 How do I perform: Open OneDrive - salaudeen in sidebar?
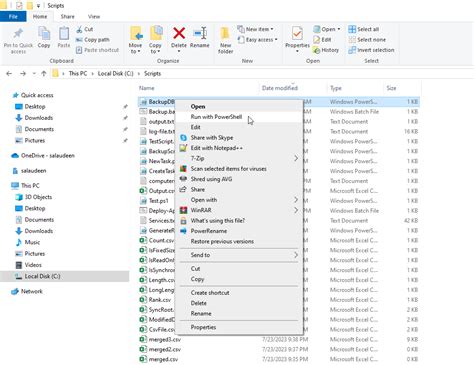click(48, 156)
